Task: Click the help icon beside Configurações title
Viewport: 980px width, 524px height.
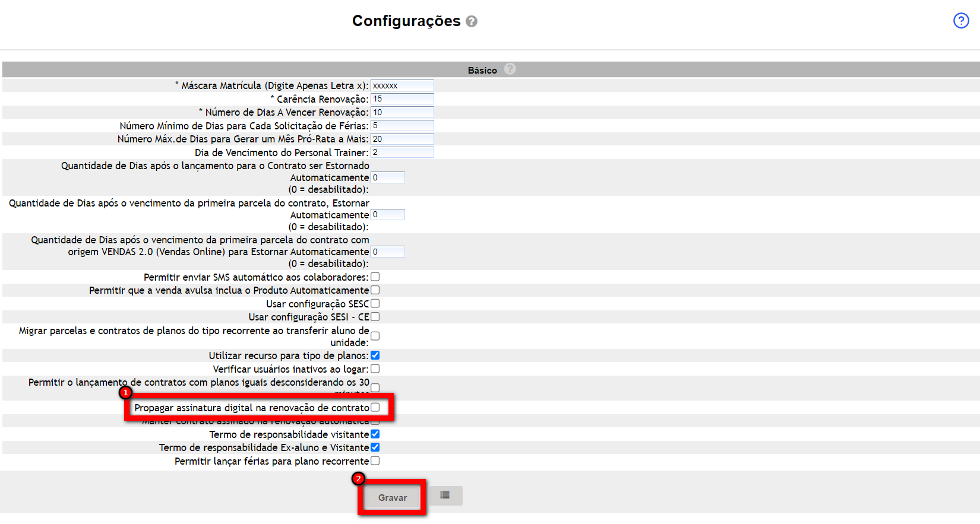Action: click(x=472, y=21)
